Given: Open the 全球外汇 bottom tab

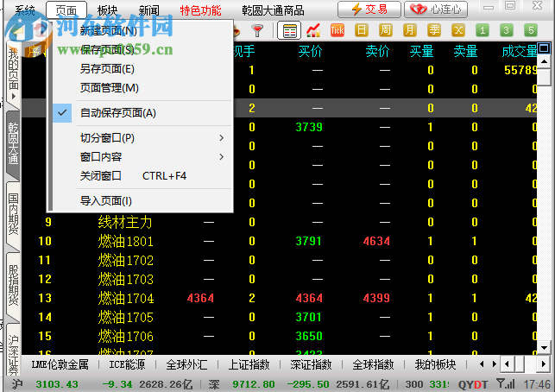Looking at the screenshot, I should tap(186, 364).
